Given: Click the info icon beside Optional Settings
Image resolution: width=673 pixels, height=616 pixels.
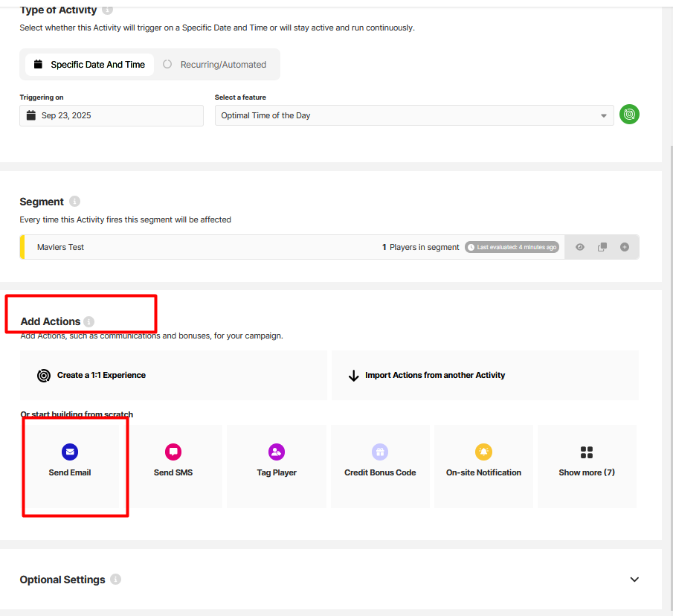Looking at the screenshot, I should (x=115, y=580).
